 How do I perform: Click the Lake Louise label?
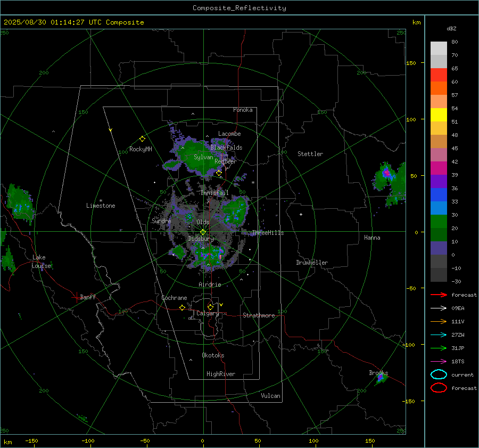click(41, 262)
